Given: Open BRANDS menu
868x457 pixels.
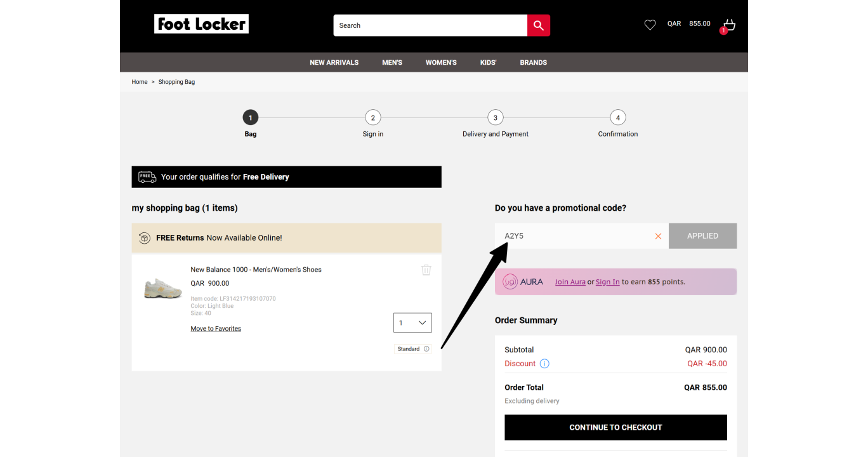Looking at the screenshot, I should point(534,62).
